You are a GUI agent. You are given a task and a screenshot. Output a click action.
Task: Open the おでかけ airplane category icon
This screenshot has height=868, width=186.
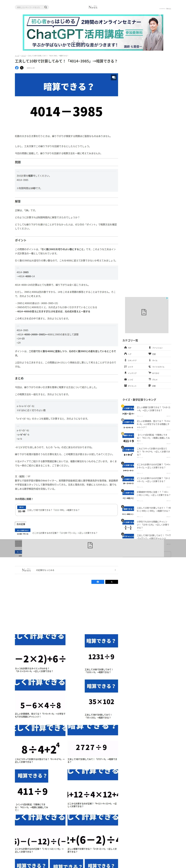tap(150, 373)
